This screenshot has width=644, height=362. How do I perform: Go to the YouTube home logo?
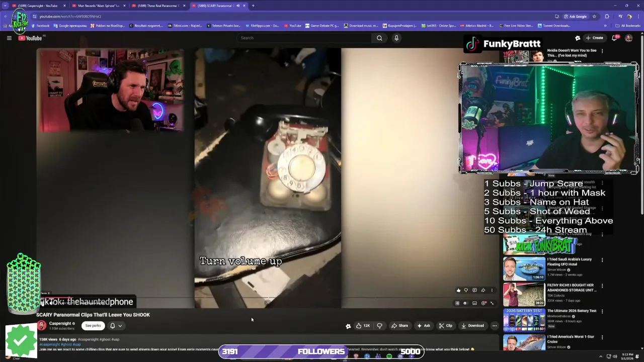pyautogui.click(x=30, y=38)
